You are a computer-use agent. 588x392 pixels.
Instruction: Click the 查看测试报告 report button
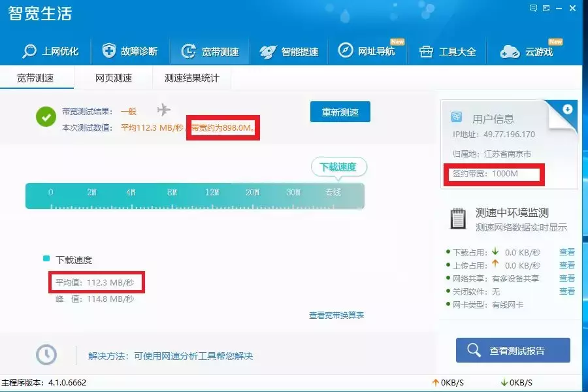(x=512, y=350)
